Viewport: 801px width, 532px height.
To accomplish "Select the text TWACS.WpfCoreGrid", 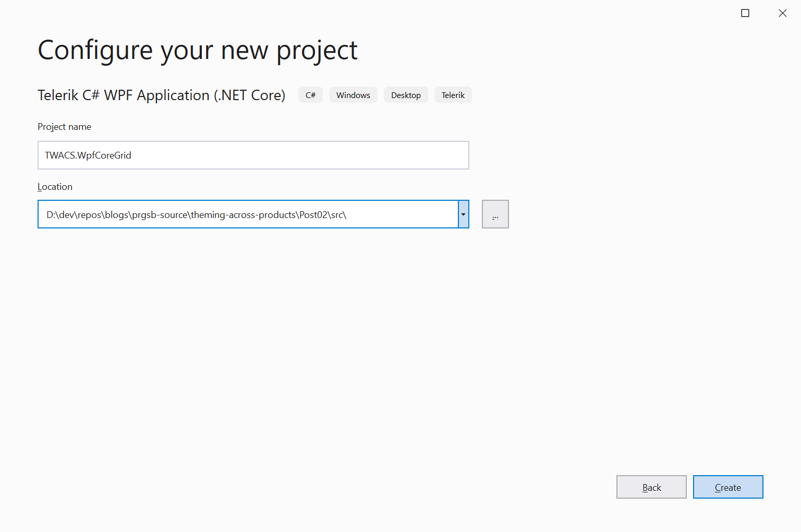I will (x=88, y=155).
